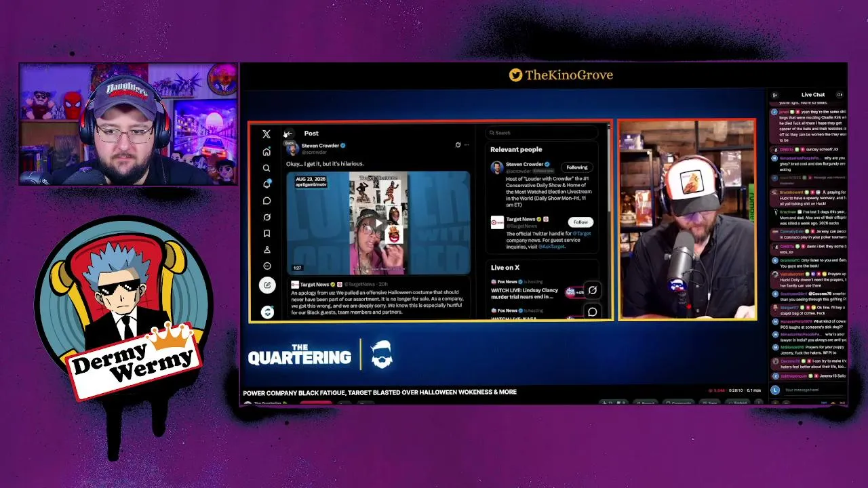Click the text 'Okay... I get it, but it's hilarious.'
Image resolution: width=868 pixels, height=488 pixels.
pos(325,163)
